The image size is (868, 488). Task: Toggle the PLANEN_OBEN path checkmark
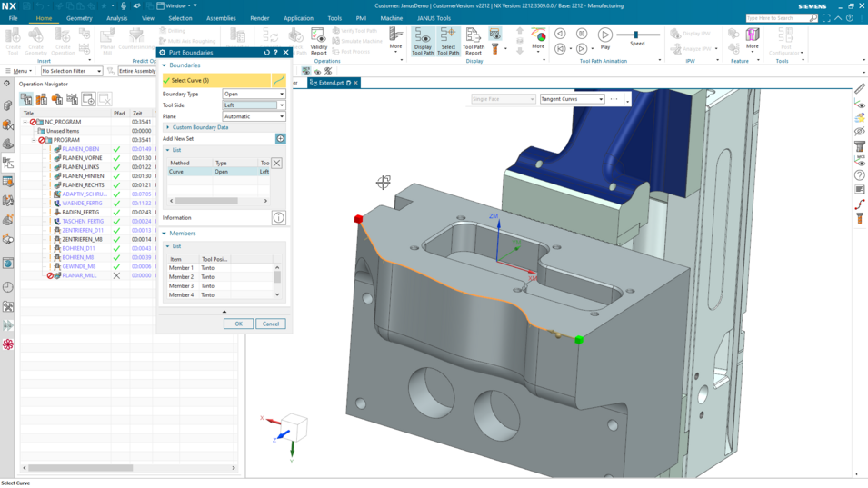click(x=116, y=149)
